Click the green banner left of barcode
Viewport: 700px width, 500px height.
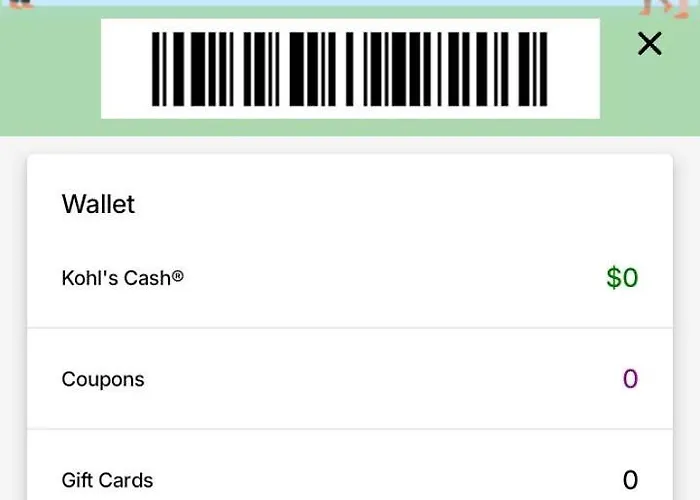[x=50, y=71]
